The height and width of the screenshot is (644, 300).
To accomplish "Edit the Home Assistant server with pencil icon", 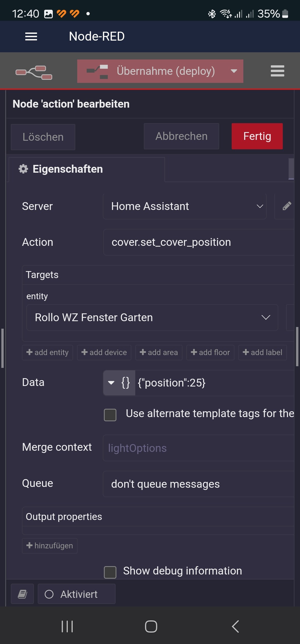I will coord(287,206).
